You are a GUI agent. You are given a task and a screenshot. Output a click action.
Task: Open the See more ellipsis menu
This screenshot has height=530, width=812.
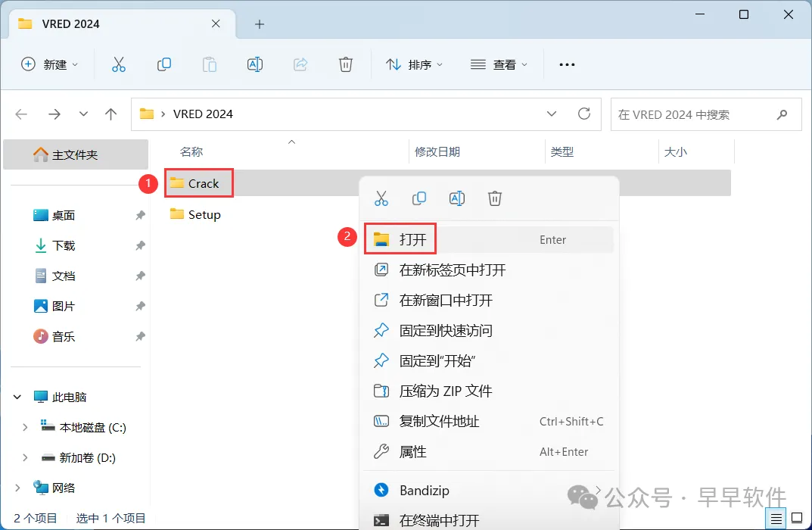tap(567, 64)
